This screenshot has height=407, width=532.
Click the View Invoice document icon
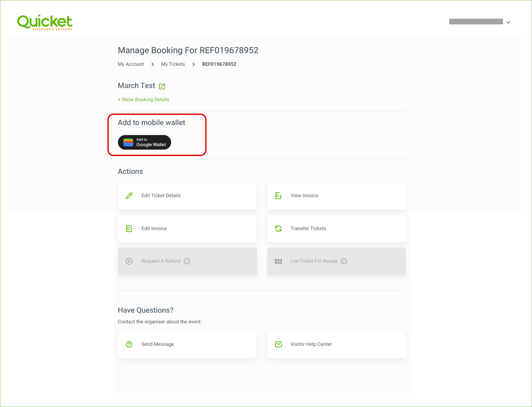coord(278,196)
